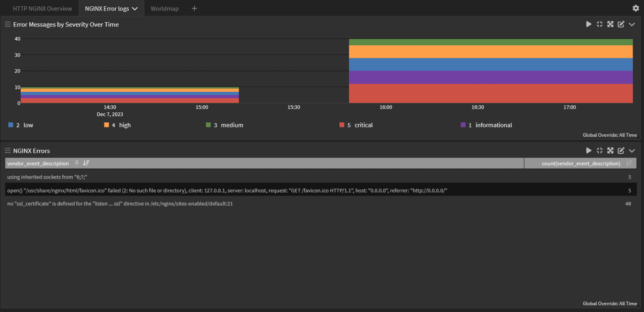644x312 pixels.
Task: Switch to HTTP NGINX Overview tab
Action: [x=42, y=8]
